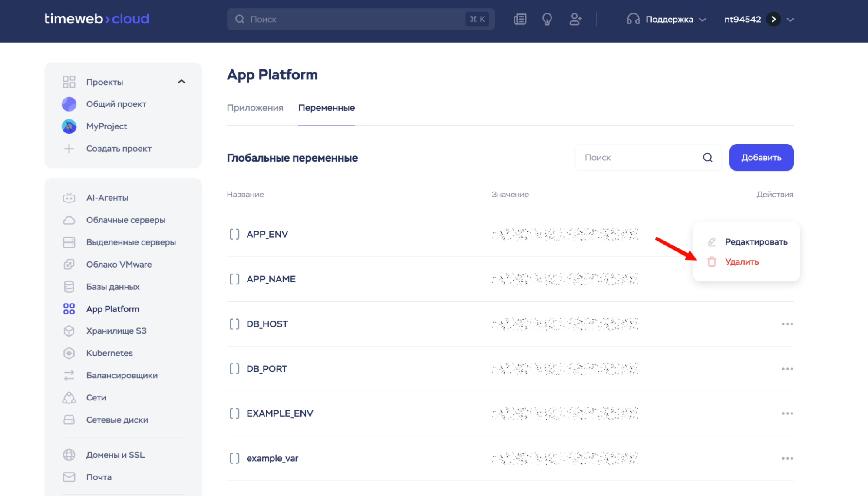
Task: Select Удалить in context menu
Action: [x=742, y=262]
